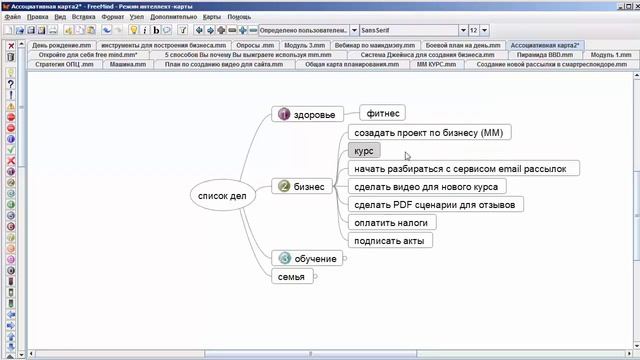Click the blue plus unfold icon
The image size is (640, 360).
coord(243,30)
